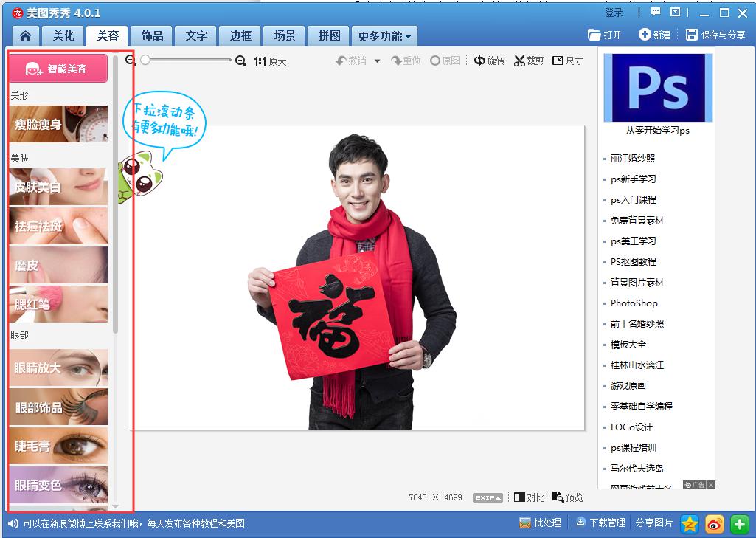This screenshot has width=756, height=538.
Task: Click the 尺寸 resize tool
Action: [x=567, y=61]
